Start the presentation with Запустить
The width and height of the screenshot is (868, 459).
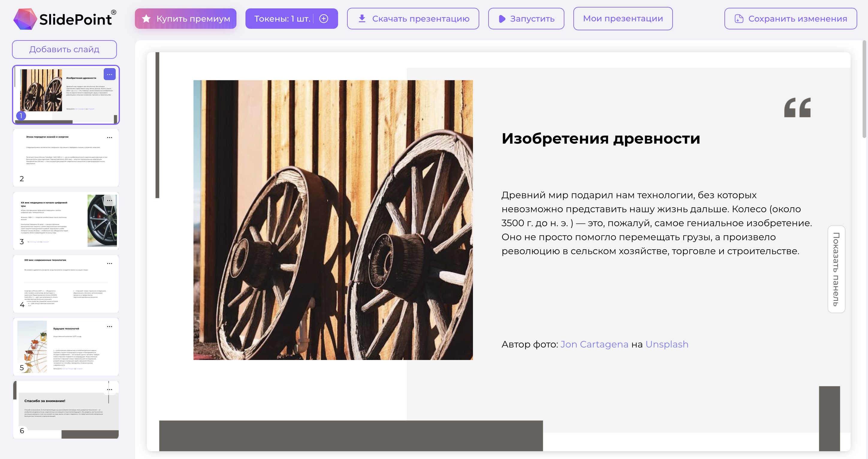526,19
